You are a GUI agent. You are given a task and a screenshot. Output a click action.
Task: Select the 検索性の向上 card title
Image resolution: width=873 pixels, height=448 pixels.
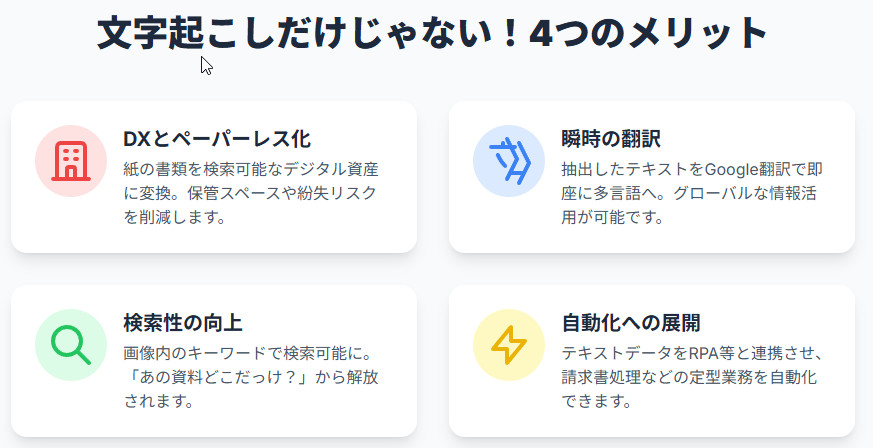(x=183, y=323)
